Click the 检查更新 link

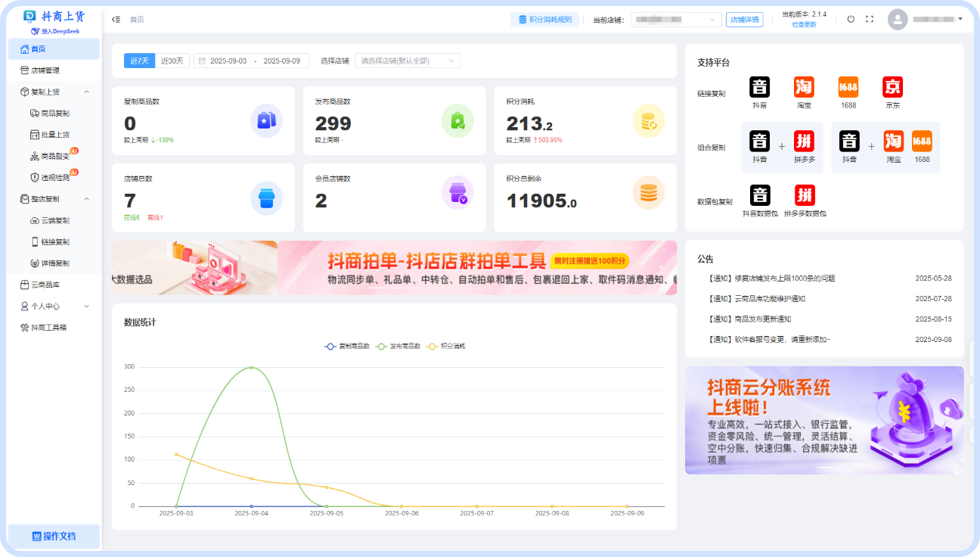804,25
